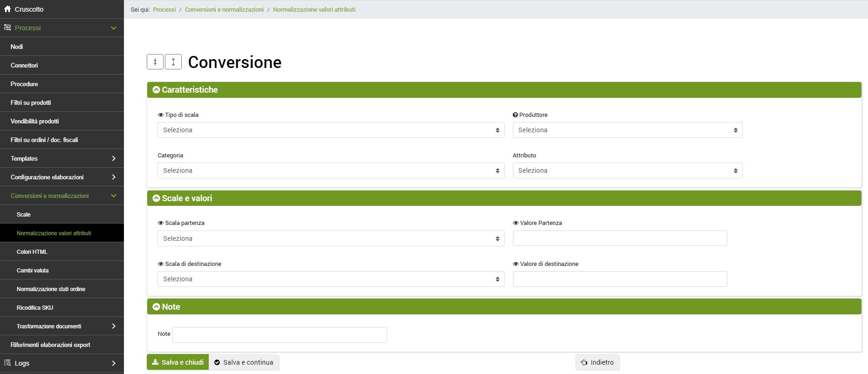The image size is (868, 374).
Task: Click the eye icon beside Valore Partenza
Action: coord(516,223)
